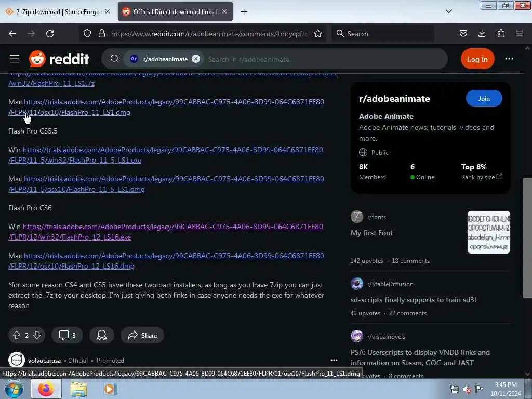Open the Windows Start menu
Viewport: 532px width, 399px height.
tap(14, 389)
